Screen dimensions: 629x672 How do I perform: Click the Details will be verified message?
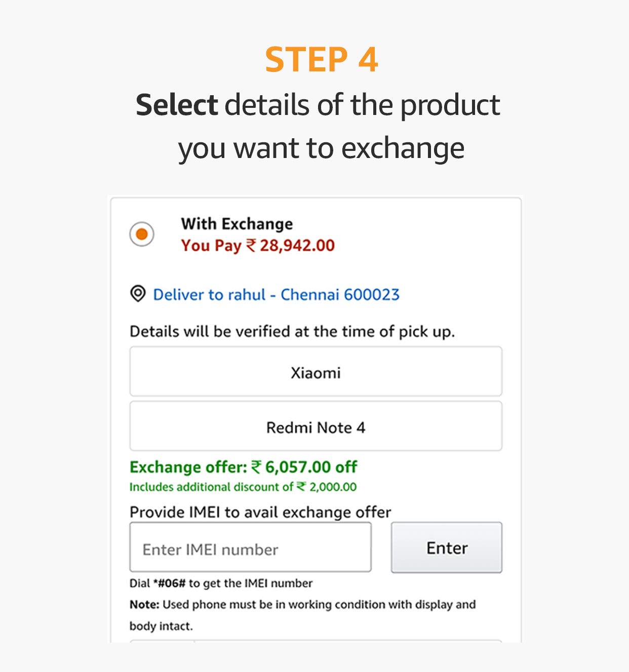[x=292, y=332]
